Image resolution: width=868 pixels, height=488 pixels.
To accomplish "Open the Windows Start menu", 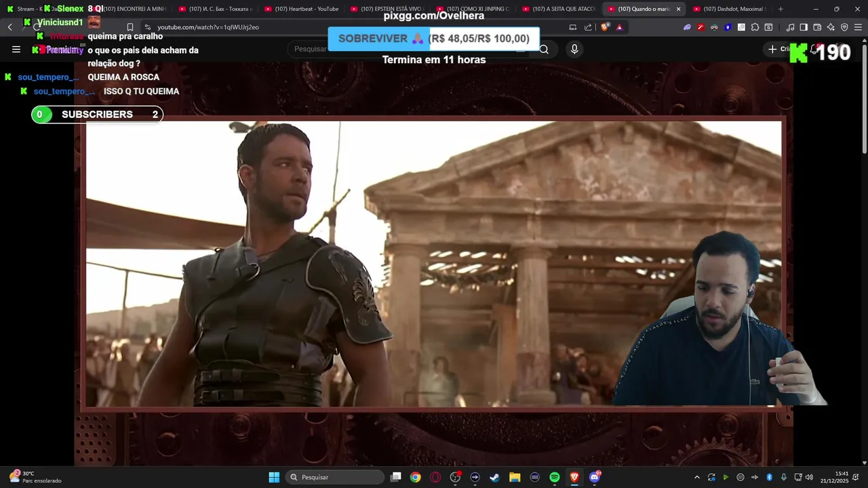I will 274,477.
